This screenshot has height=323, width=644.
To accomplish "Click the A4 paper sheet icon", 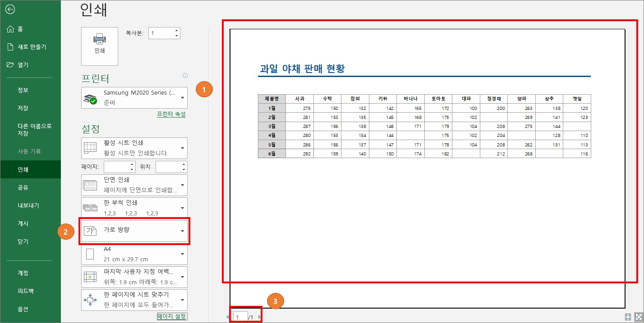I will point(90,255).
